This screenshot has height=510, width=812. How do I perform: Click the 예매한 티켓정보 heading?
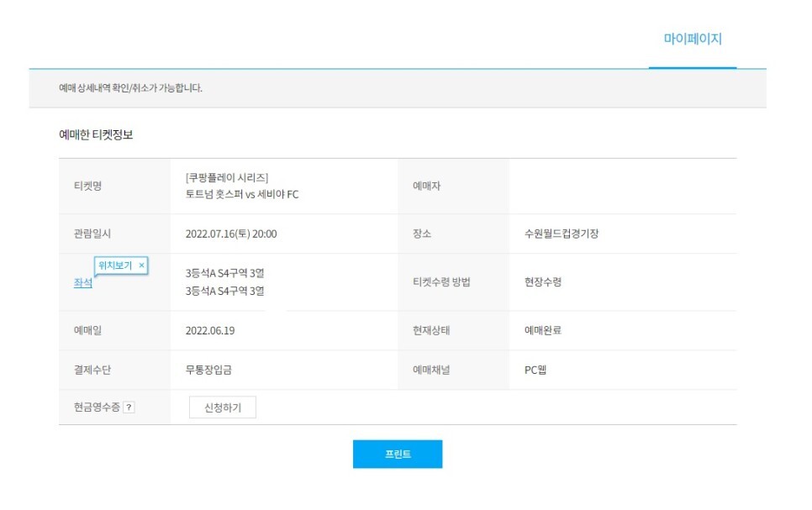tap(96, 134)
